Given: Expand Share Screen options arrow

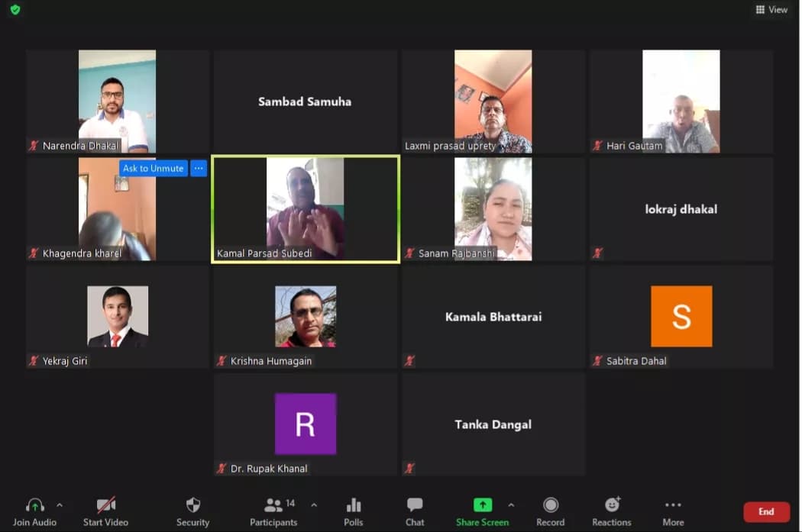Looking at the screenshot, I should click(x=511, y=505).
